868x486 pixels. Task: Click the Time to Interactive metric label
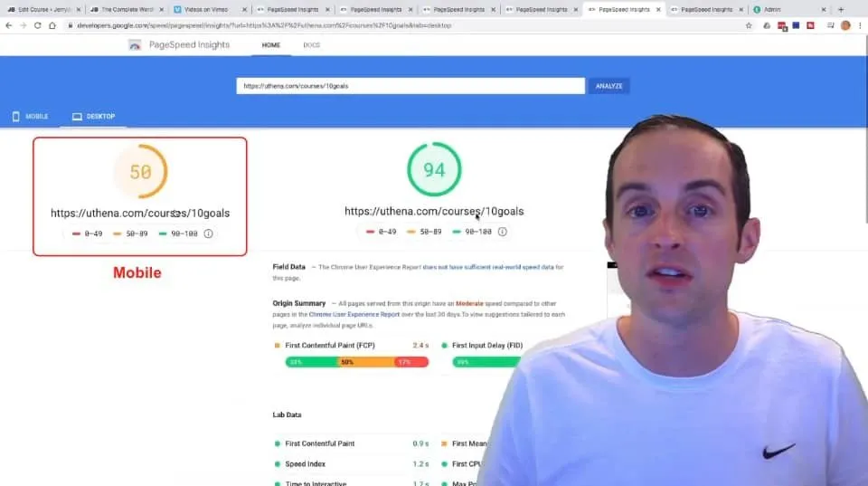point(316,483)
